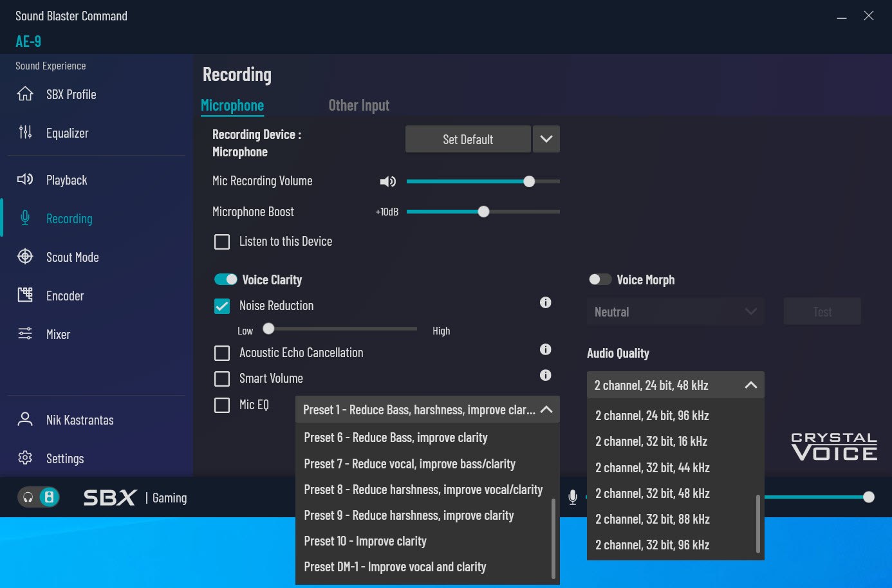Click the Settings gear icon
The image size is (892, 588).
coord(25,457)
